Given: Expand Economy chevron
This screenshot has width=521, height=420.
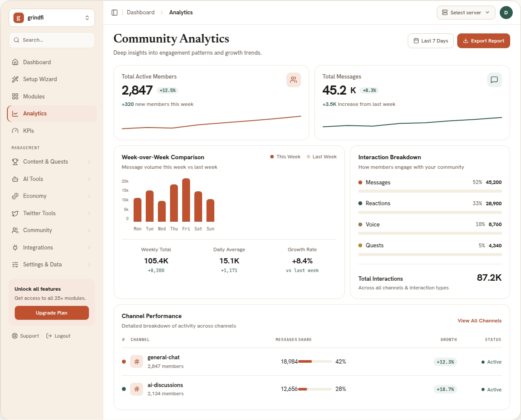Looking at the screenshot, I should pos(89,196).
